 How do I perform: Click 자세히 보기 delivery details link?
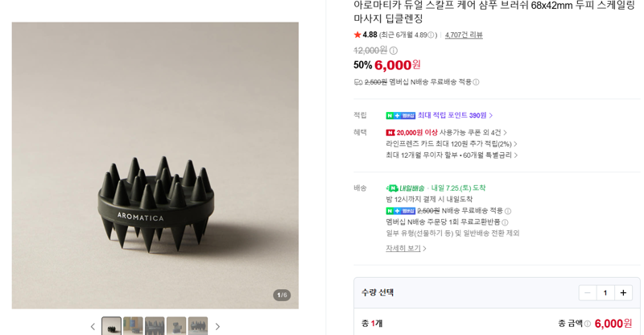pos(406,248)
